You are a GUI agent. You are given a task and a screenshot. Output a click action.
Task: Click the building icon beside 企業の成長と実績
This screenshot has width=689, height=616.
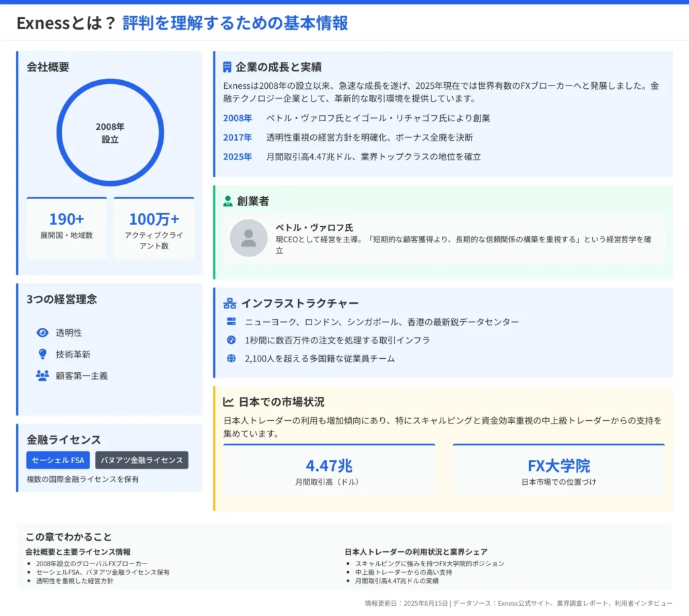(227, 67)
